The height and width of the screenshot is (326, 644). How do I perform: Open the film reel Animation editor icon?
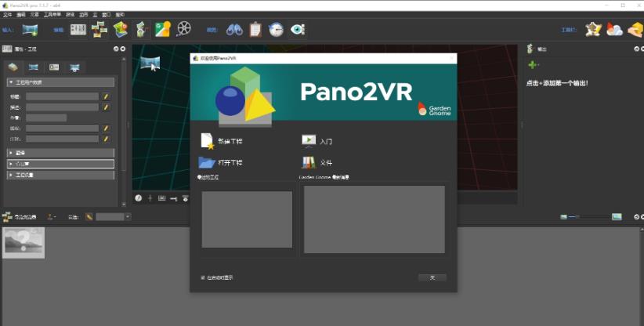[184, 30]
